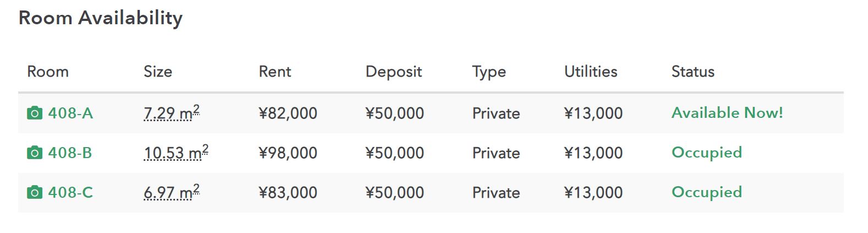The height and width of the screenshot is (233, 868).
Task: Click the Occupied status for 408-B
Action: click(x=707, y=153)
